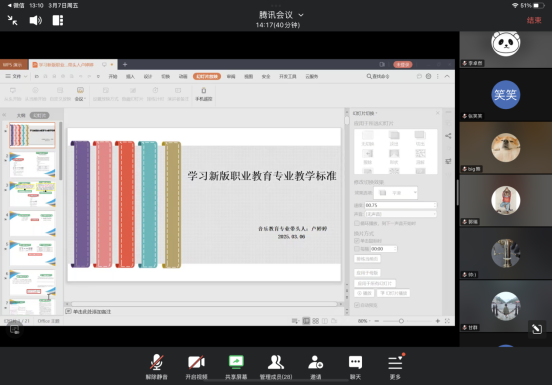Choose the 擦除 transition effect
The width and height of the screenshot is (552, 386).
tap(368, 157)
